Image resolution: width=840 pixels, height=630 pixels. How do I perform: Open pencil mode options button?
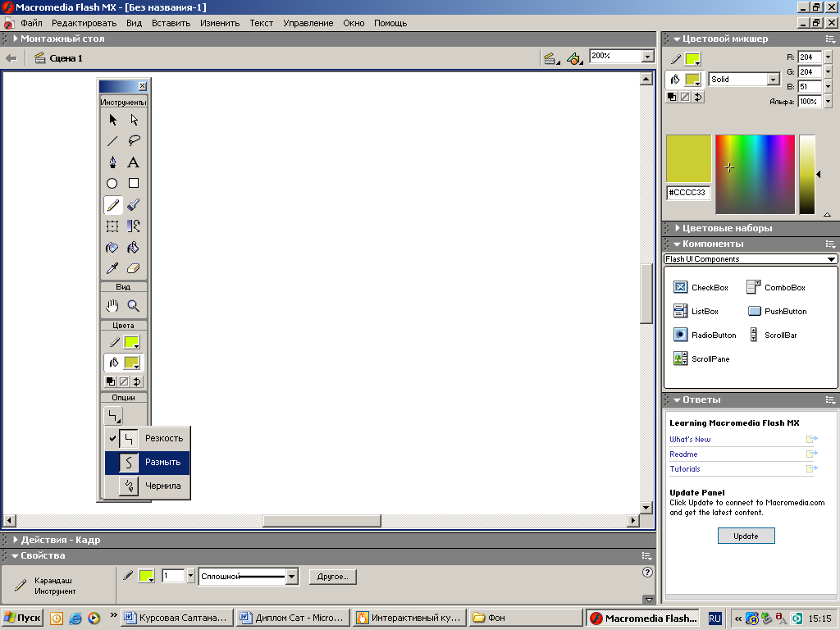pos(113,416)
